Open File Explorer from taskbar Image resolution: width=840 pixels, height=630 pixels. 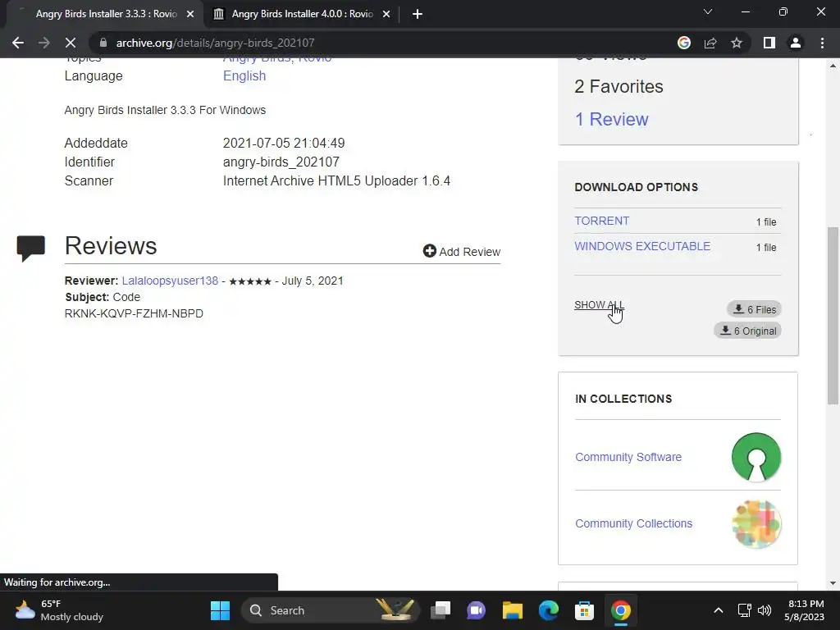coord(512,610)
